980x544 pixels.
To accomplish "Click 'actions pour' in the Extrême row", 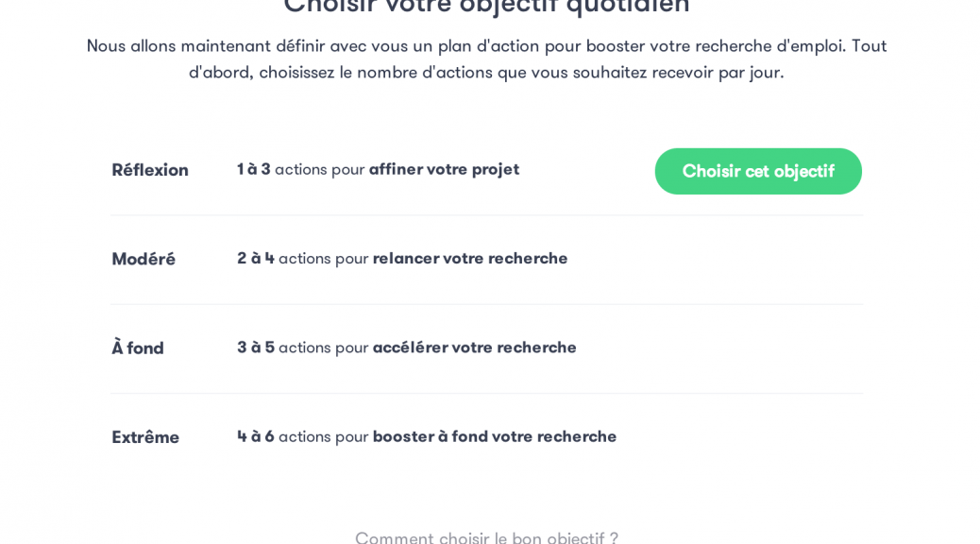I will [x=323, y=435].
